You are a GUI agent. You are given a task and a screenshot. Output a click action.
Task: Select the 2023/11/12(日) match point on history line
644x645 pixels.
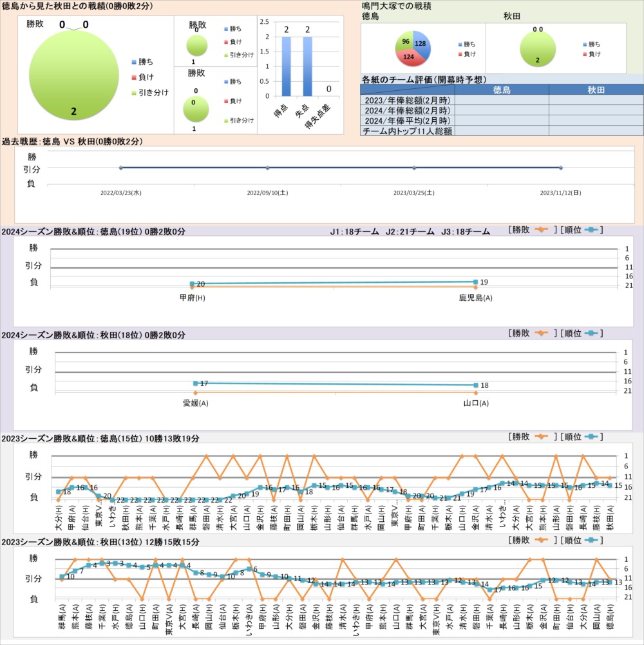click(561, 168)
